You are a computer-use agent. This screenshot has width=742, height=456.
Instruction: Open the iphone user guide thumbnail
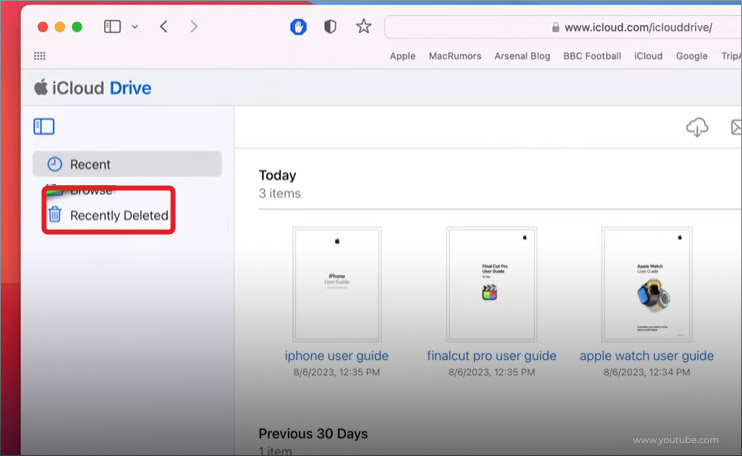click(336, 284)
